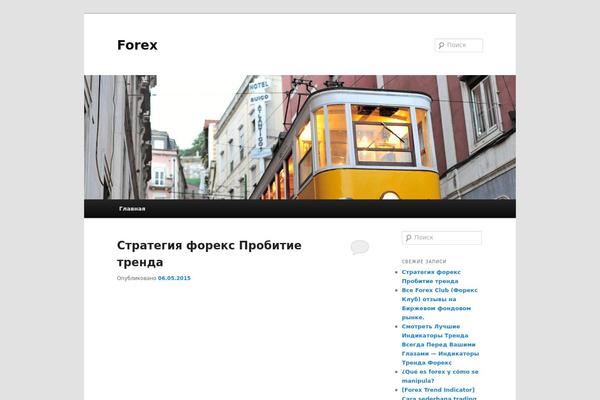Open sidebar link Смотреть Лучшие Индикаторы Тренда
The height and width of the screenshot is (400, 600).
440,344
